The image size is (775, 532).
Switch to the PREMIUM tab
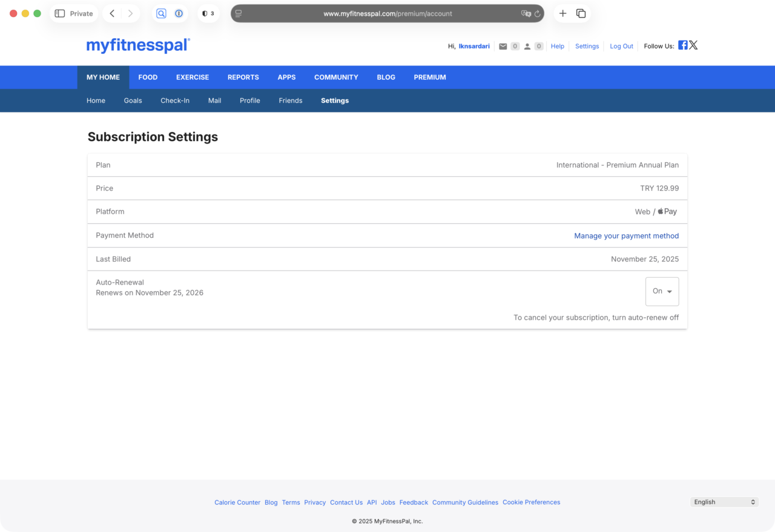click(430, 77)
